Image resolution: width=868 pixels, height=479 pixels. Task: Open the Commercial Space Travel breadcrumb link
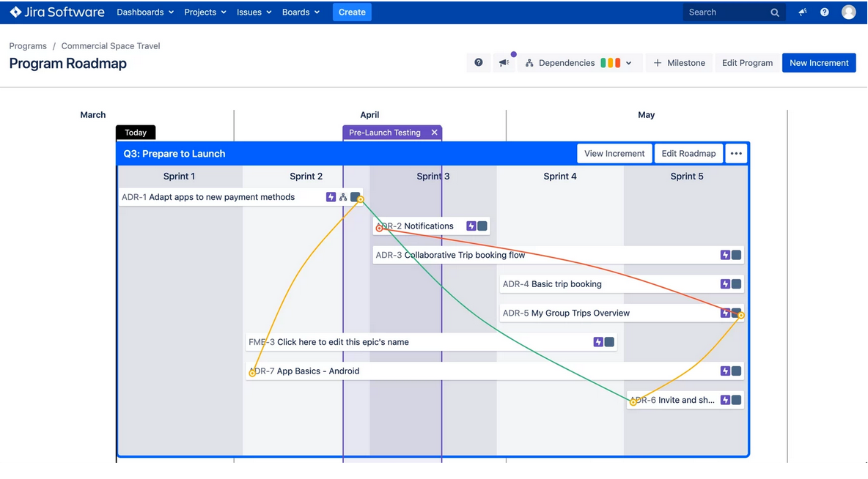click(110, 45)
